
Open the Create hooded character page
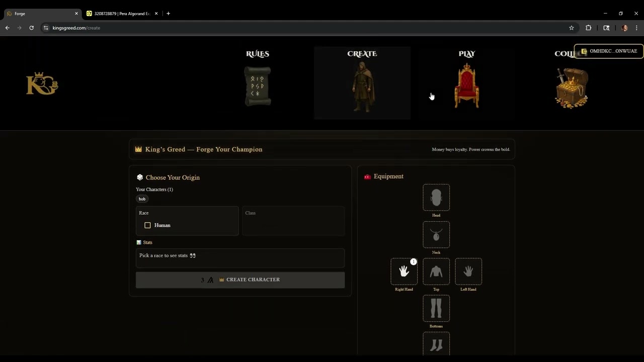(x=362, y=86)
